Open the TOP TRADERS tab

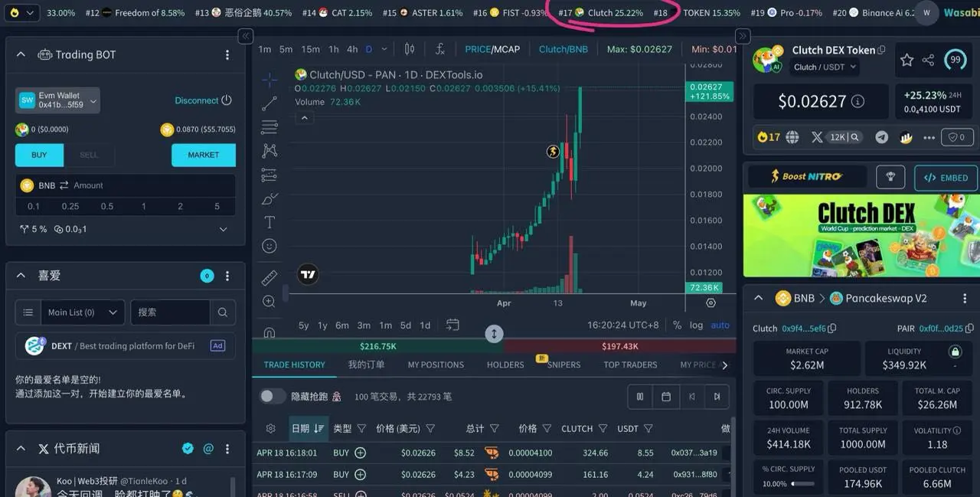(x=630, y=365)
